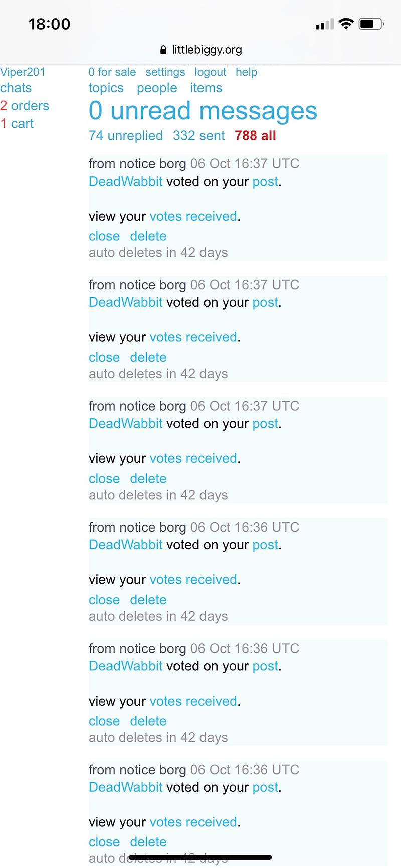Screen dimensions: 401x868
Task: Tap the littlebiggy.org address bar
Action: 207,50
